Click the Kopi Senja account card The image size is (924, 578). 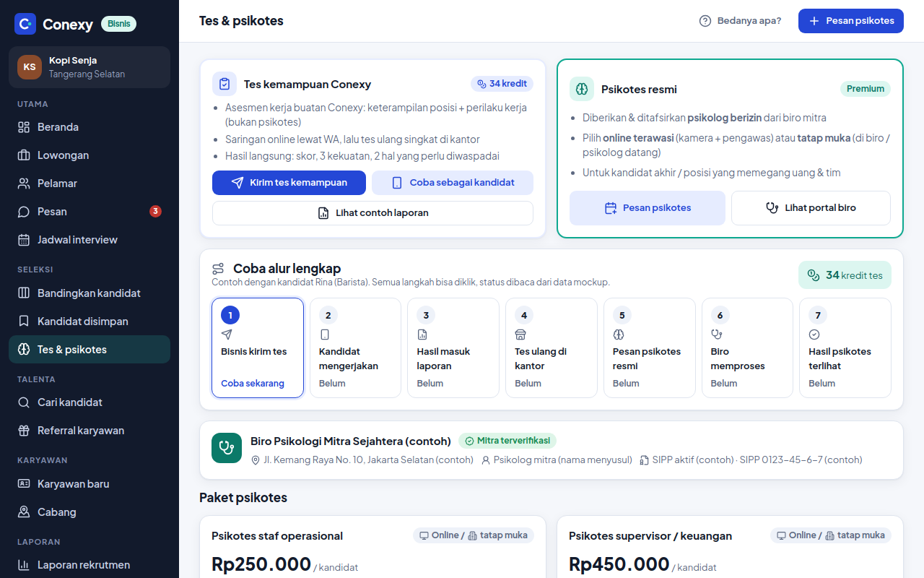[x=90, y=67]
